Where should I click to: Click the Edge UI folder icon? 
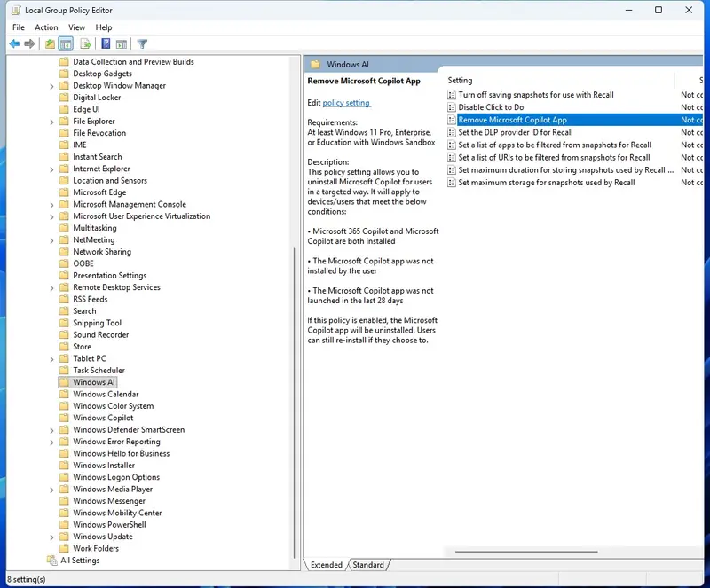64,109
